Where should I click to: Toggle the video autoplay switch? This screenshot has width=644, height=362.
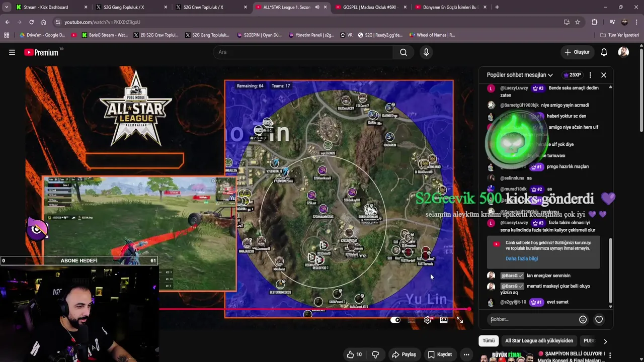(x=395, y=320)
